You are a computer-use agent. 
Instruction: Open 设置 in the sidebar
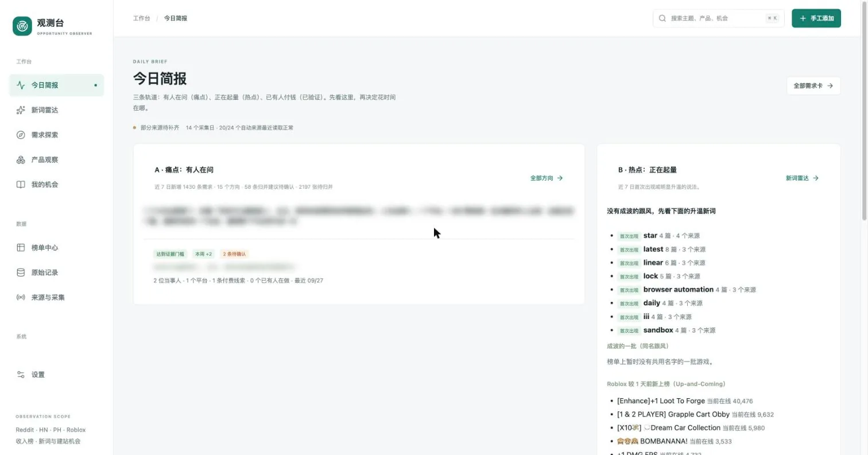(x=57, y=375)
